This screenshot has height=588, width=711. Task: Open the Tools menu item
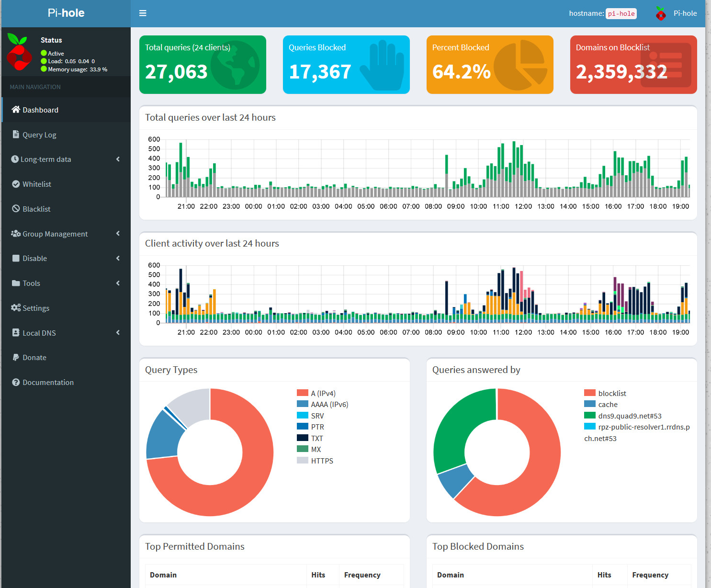point(32,283)
